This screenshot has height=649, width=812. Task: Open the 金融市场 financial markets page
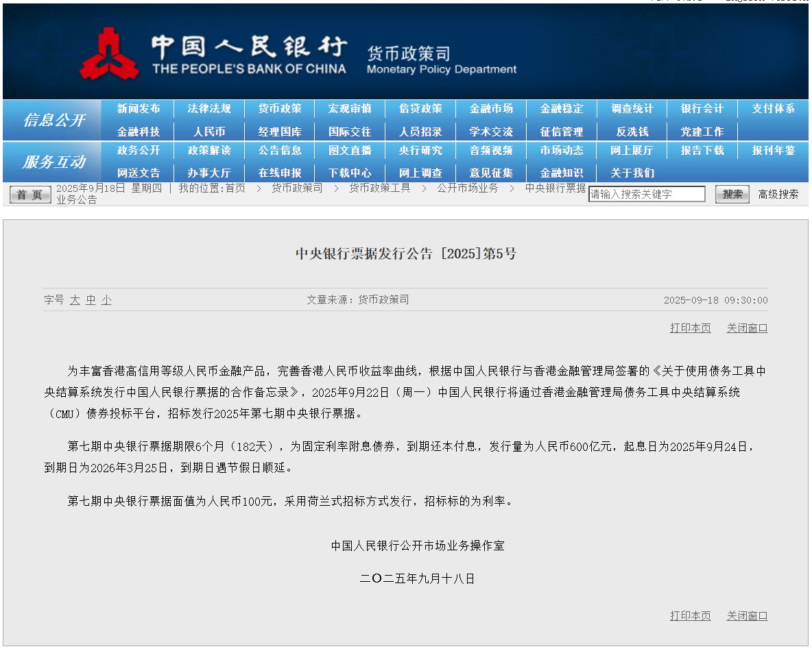tap(488, 108)
